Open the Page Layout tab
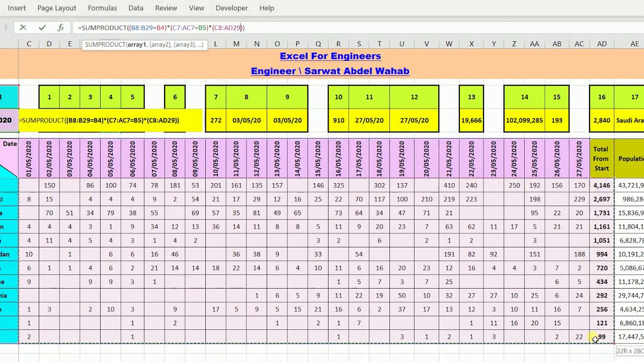644x362 pixels. pos(57,8)
